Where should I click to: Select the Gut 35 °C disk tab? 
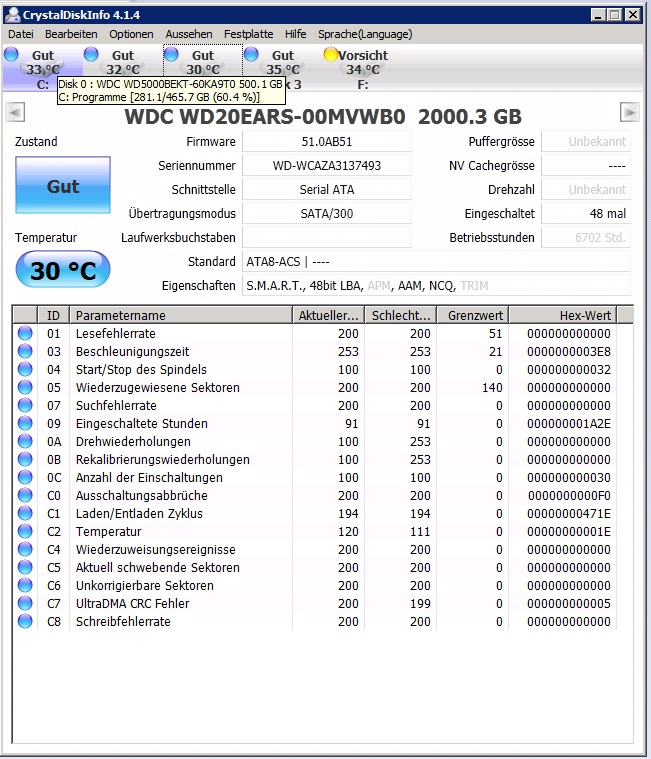click(x=283, y=62)
